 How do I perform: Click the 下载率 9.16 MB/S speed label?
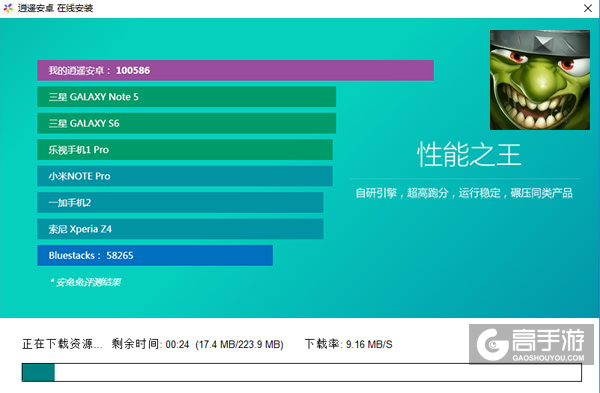click(348, 344)
